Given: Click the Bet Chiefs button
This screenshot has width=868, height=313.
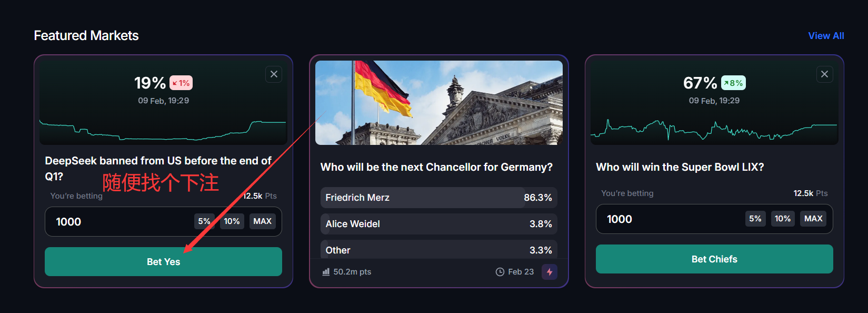Looking at the screenshot, I should (x=714, y=259).
